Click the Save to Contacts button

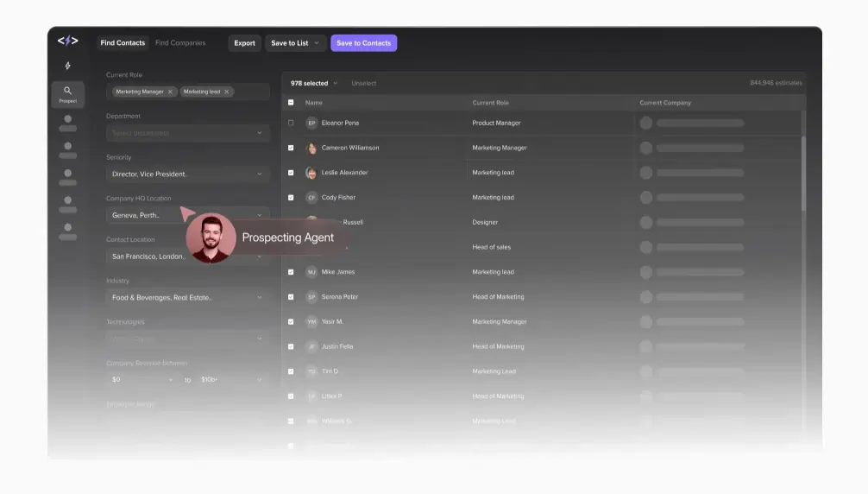[363, 43]
